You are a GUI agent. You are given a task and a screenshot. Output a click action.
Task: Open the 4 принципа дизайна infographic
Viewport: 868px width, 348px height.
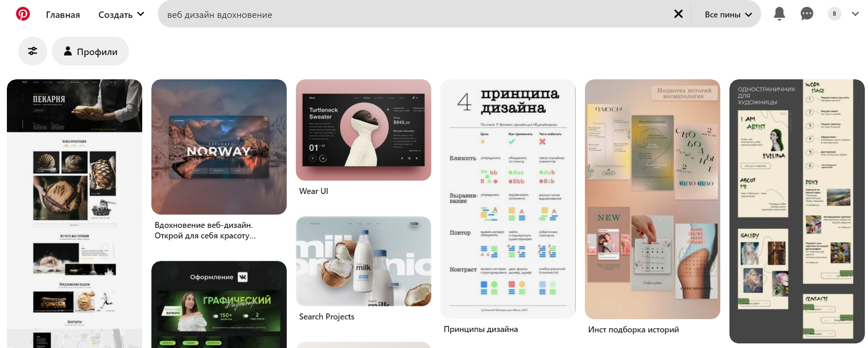(x=508, y=199)
